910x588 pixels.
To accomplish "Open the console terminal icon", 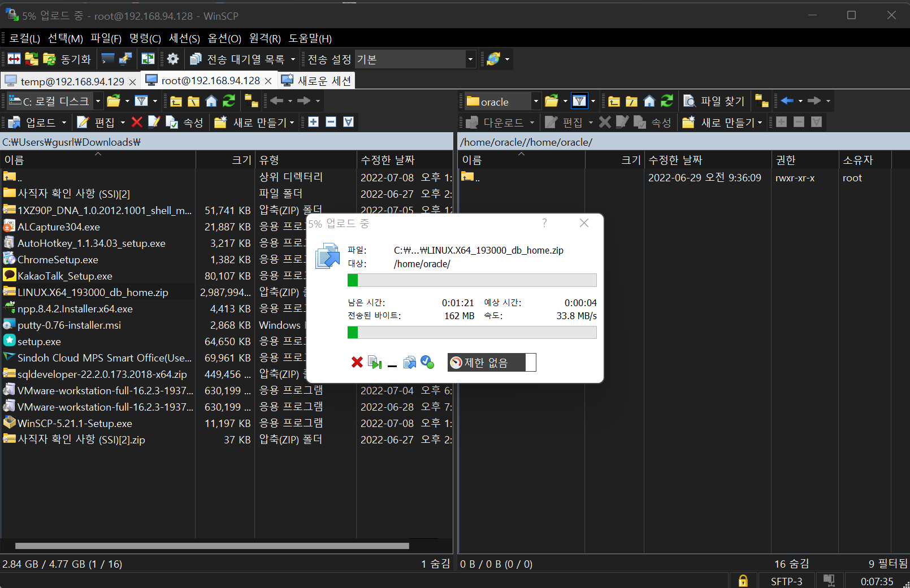I will [107, 59].
